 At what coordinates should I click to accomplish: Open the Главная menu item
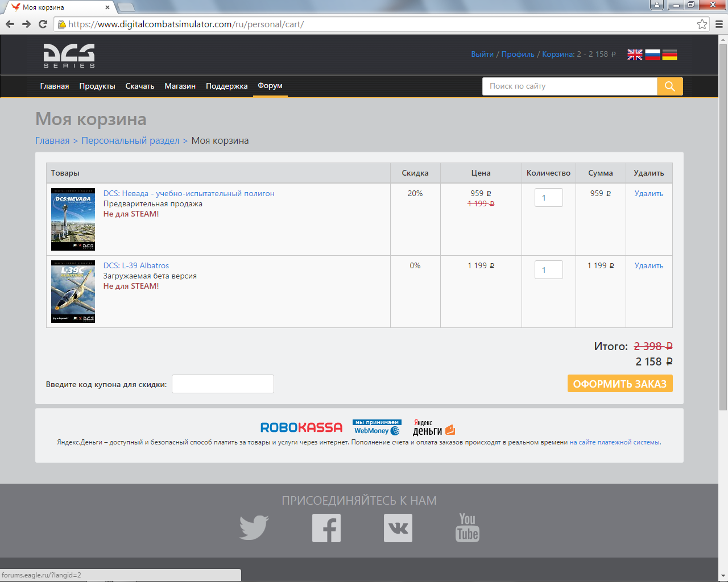pos(55,86)
